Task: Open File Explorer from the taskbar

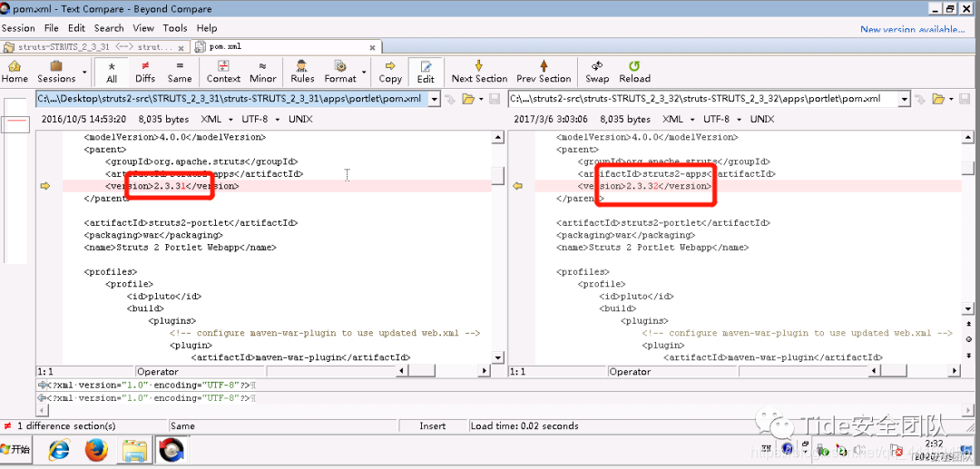Action: point(134,450)
